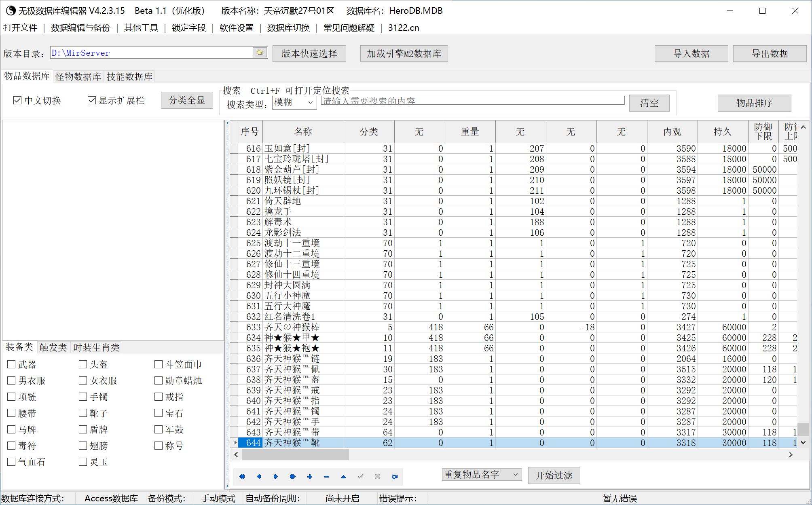Click table vertical scrollbar up arrow
Screen dimensions: 812x505
click(804, 127)
